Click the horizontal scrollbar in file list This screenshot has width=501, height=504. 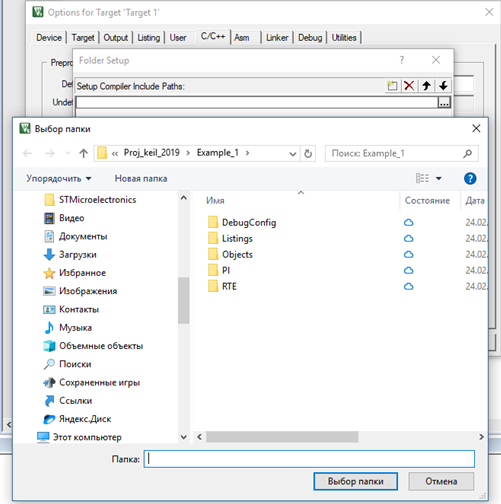tap(282, 437)
